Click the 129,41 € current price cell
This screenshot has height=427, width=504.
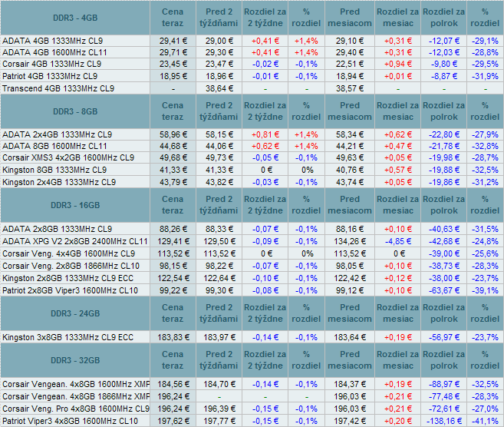173,241
